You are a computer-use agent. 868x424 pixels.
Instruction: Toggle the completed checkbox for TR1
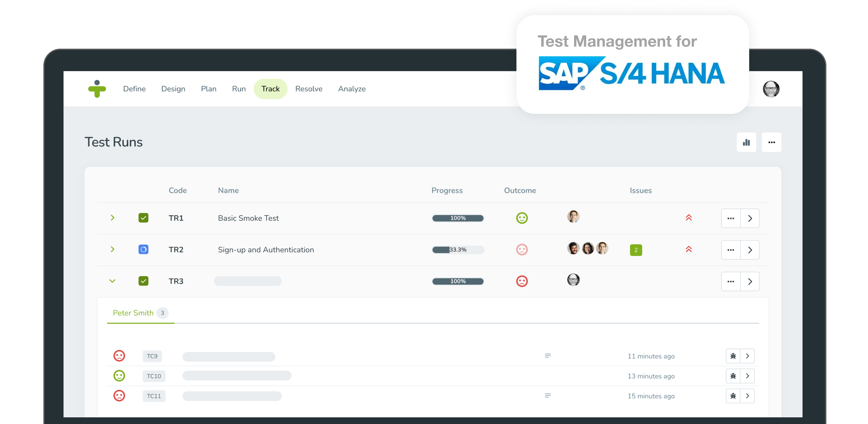(143, 218)
